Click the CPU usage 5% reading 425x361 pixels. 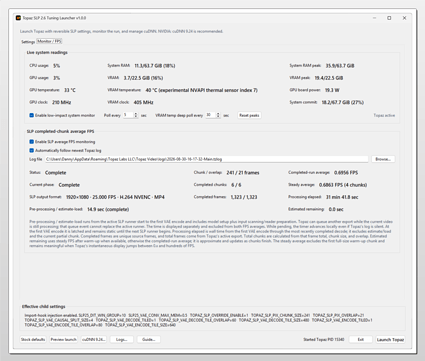(57, 66)
